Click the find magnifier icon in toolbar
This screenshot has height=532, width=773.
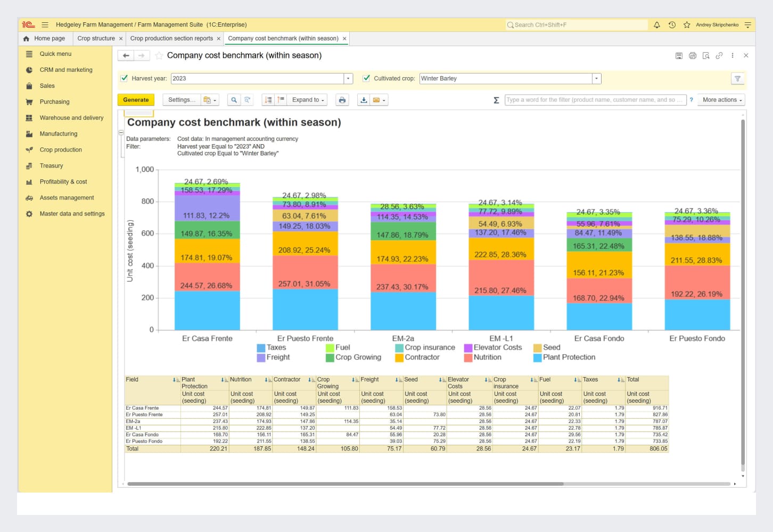(234, 100)
